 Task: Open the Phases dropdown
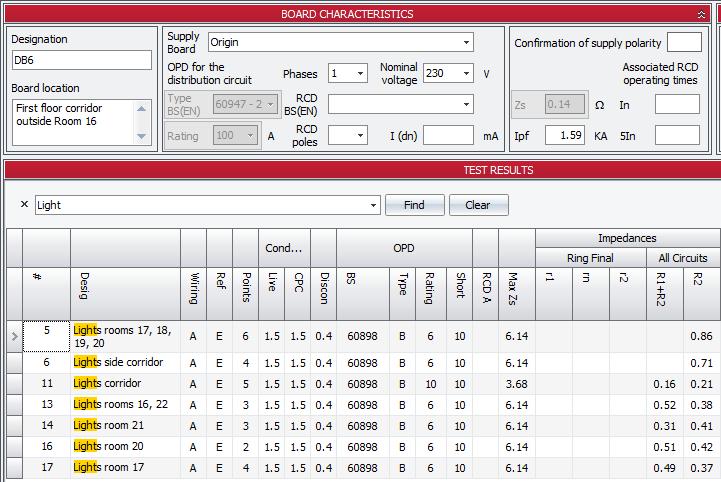tap(360, 73)
